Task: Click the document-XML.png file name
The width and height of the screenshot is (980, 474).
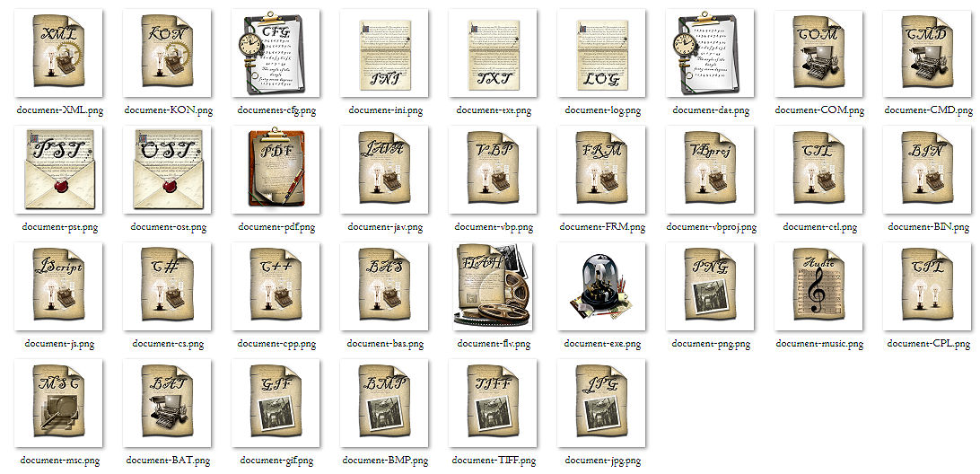Action: [58, 110]
